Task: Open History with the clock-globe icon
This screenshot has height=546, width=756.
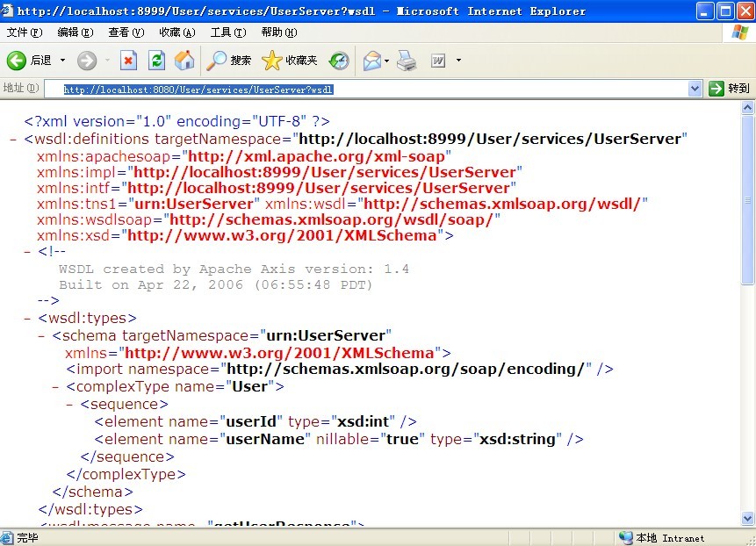Action: tap(338, 61)
